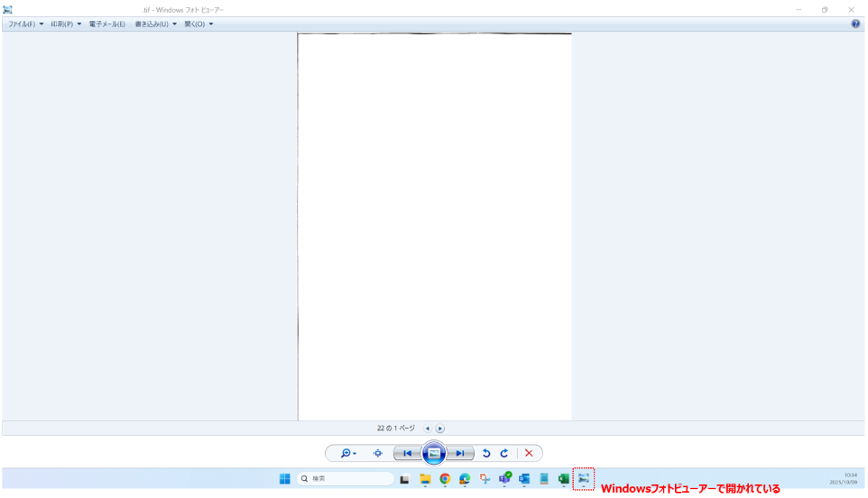Show next page of the TIF
The image size is (868, 498).
coord(440,429)
